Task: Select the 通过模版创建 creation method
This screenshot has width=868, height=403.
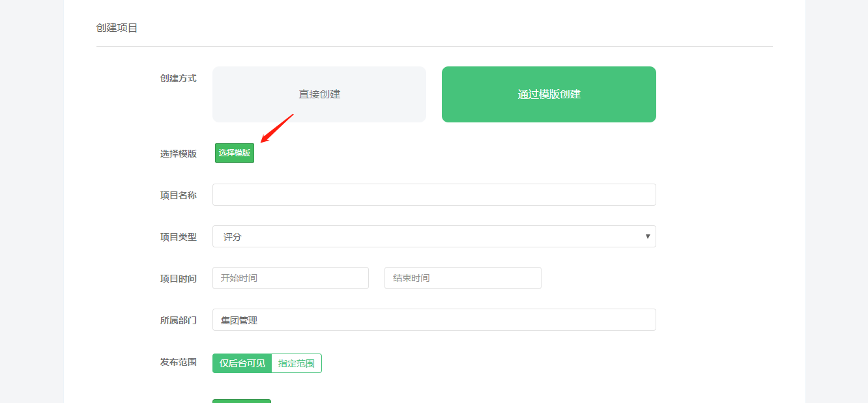Action: [549, 94]
